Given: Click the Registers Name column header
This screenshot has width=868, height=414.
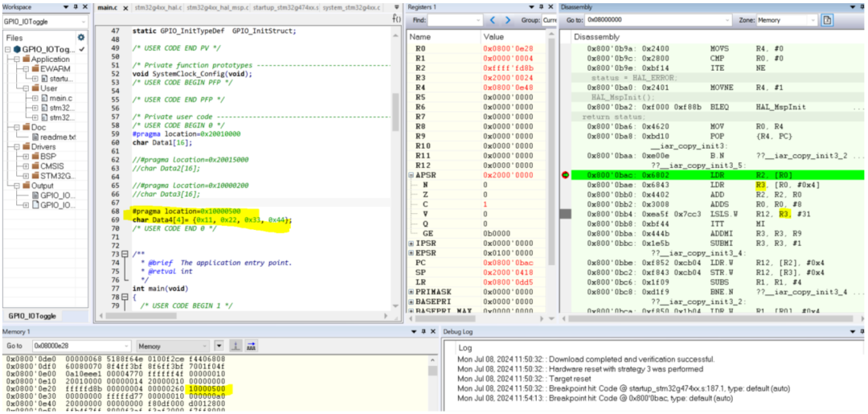Looking at the screenshot, I should point(444,36).
